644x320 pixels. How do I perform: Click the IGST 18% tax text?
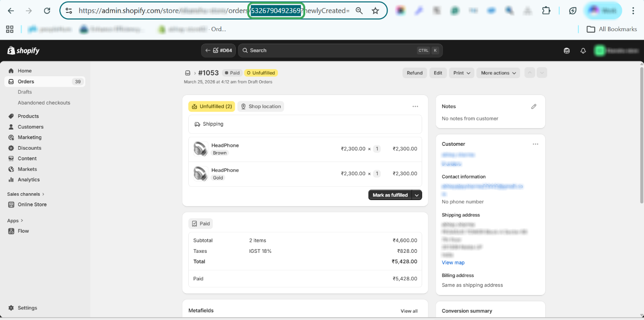(x=260, y=251)
